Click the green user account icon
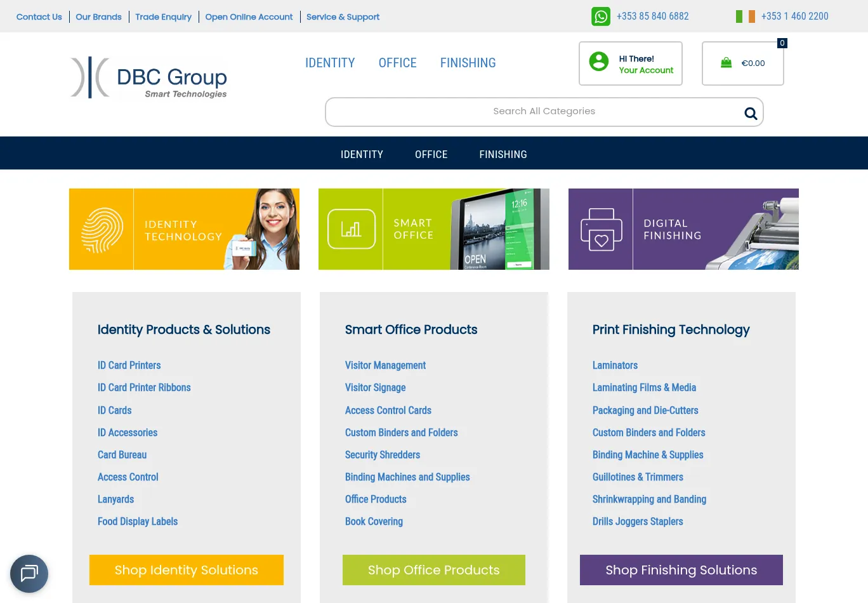 [x=598, y=62]
